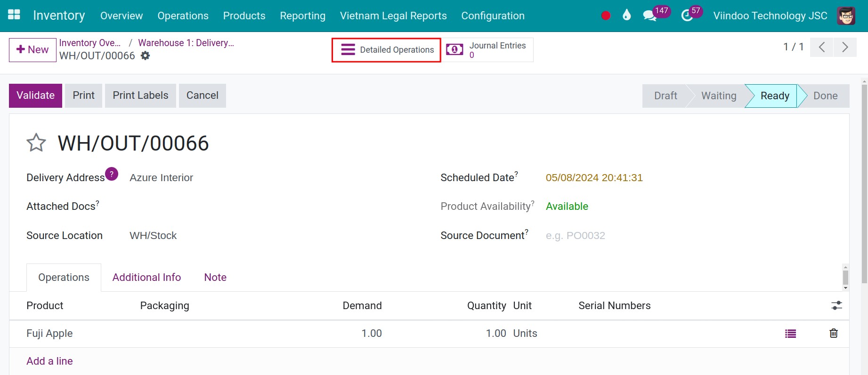Click the Journal Entries money icon
Screen dimensions: 868x375
point(454,49)
